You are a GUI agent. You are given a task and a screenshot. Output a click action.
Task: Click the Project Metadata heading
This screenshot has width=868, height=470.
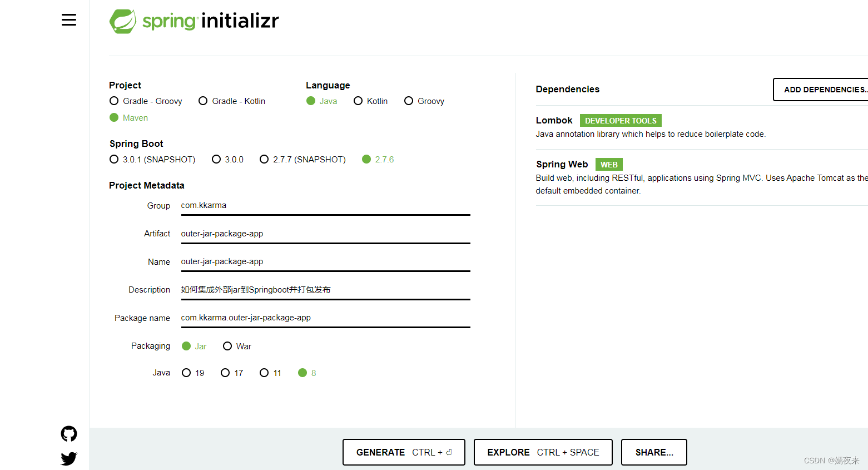click(x=147, y=186)
